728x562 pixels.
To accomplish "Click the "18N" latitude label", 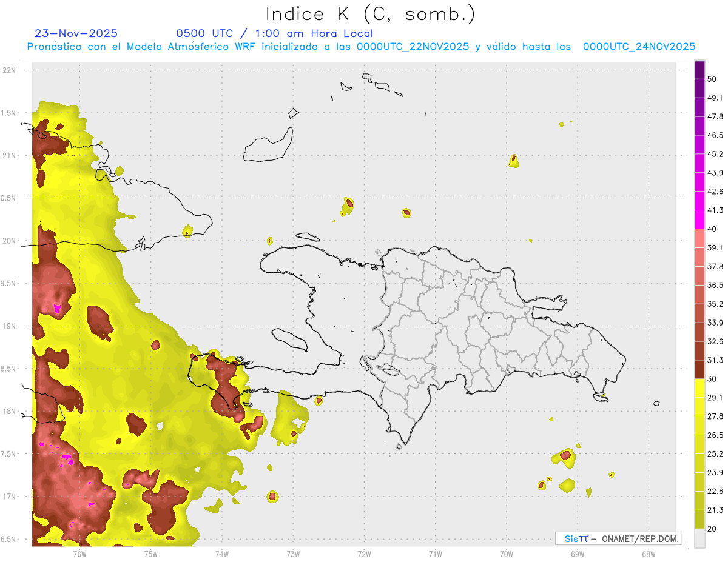I will tap(10, 412).
